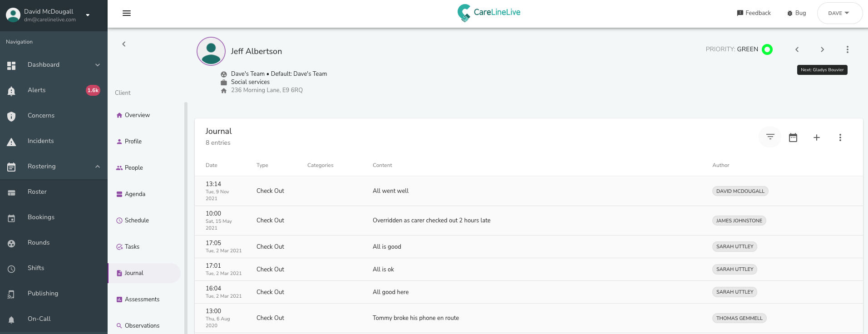Open client header three-dot menu

tap(848, 49)
